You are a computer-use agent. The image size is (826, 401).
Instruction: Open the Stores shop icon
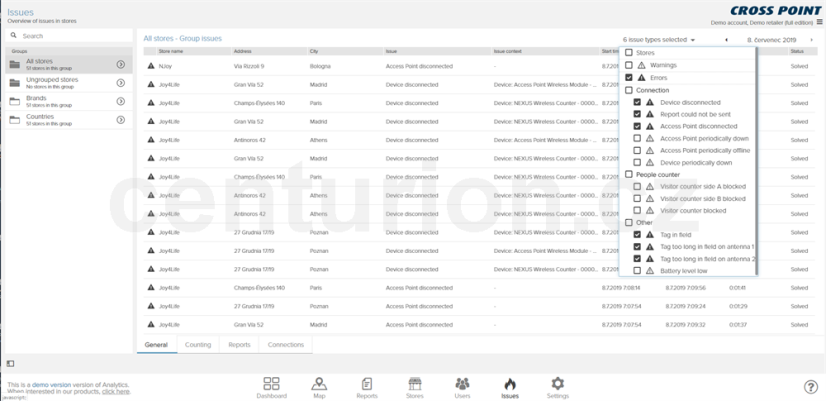click(x=415, y=384)
